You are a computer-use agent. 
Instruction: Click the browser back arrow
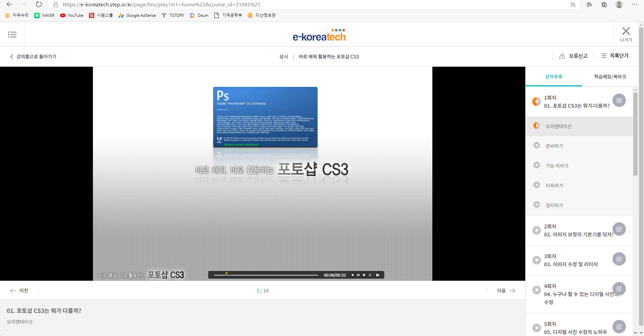[9, 4]
